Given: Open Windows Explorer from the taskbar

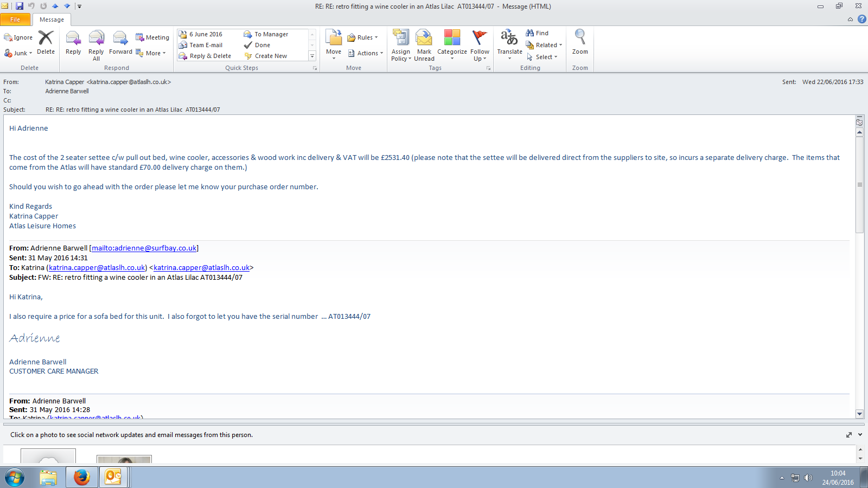Looking at the screenshot, I should (x=48, y=478).
